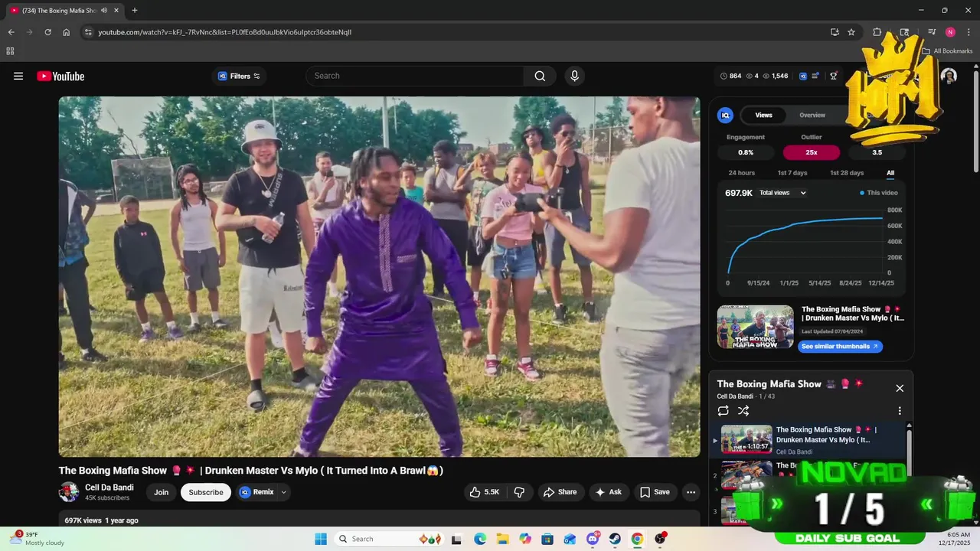Select the 1st 7 days tab
Image resolution: width=980 pixels, height=551 pixels.
(792, 173)
